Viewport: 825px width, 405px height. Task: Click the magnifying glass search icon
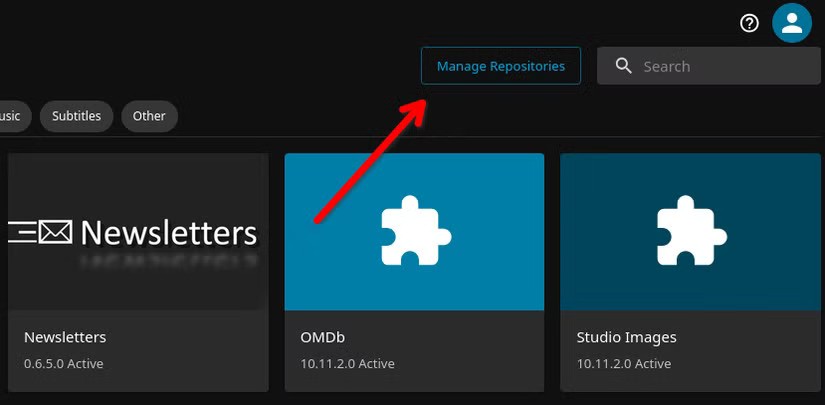pos(624,66)
